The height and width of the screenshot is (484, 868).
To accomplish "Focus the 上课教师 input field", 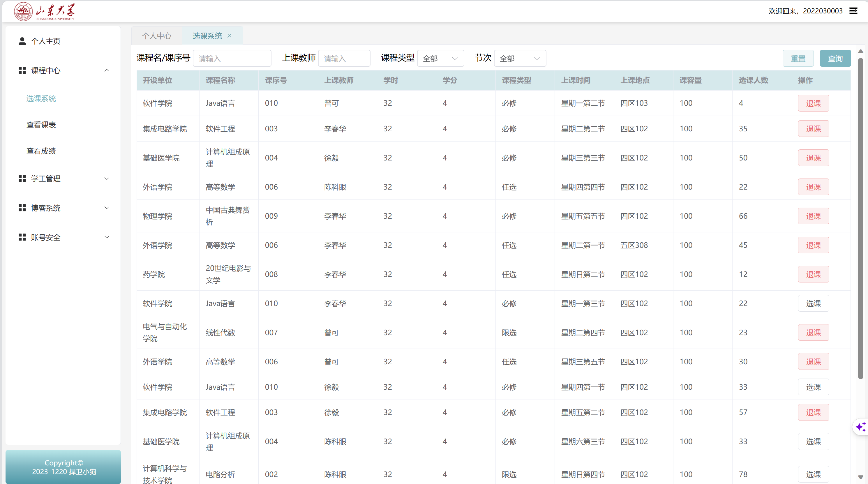I will click(x=344, y=58).
